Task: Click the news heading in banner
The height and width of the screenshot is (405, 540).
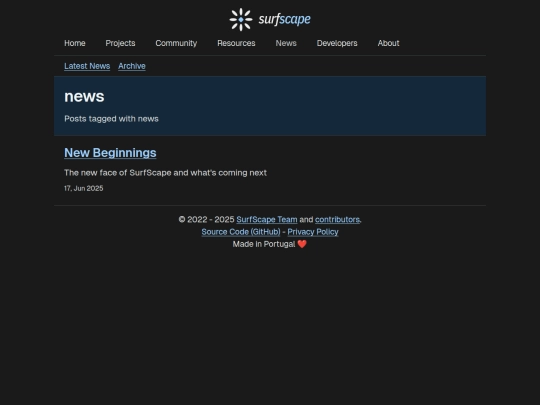Action: [84, 96]
